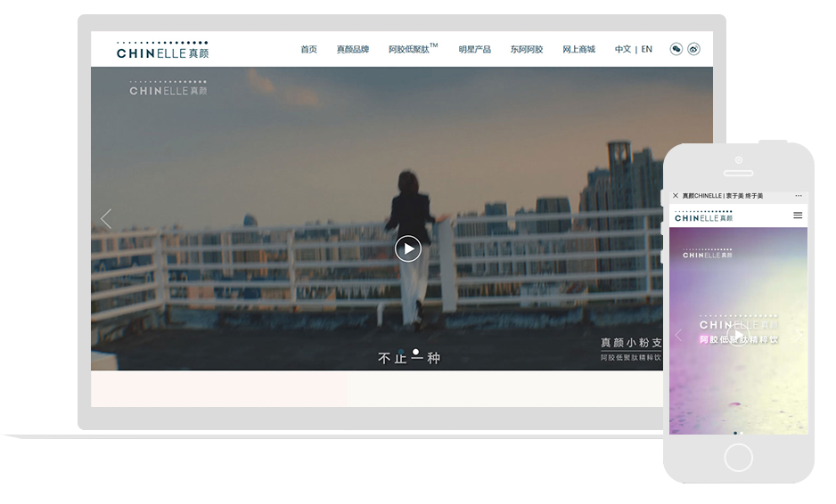This screenshot has width=836, height=504.
Task: Open 网上商城 menu item
Action: point(578,50)
